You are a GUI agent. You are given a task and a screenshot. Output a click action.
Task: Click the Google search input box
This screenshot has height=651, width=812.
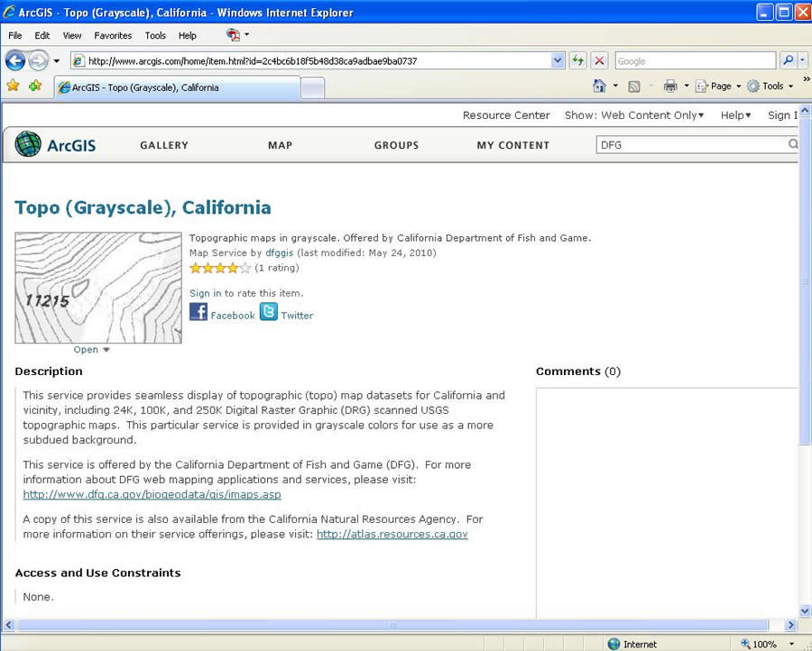695,61
